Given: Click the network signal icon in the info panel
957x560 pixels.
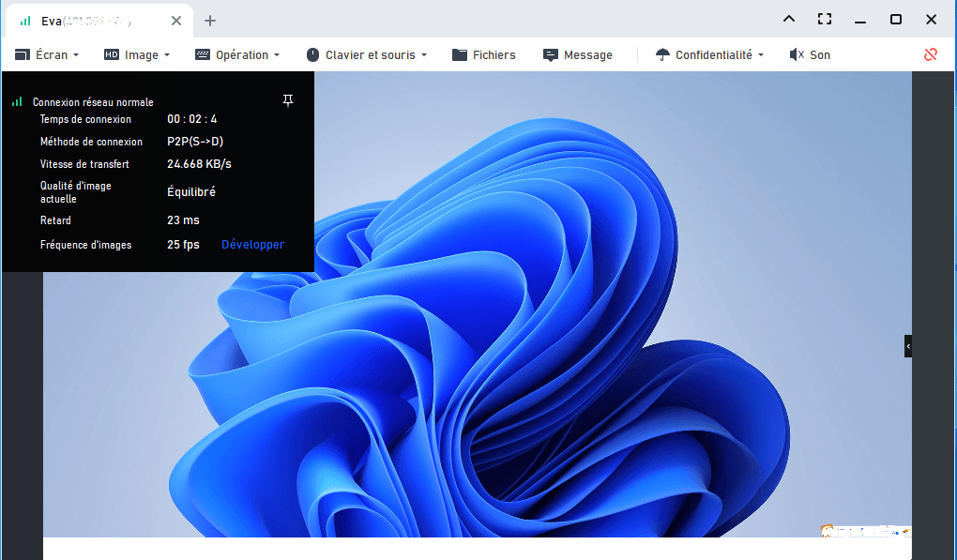Looking at the screenshot, I should [17, 102].
